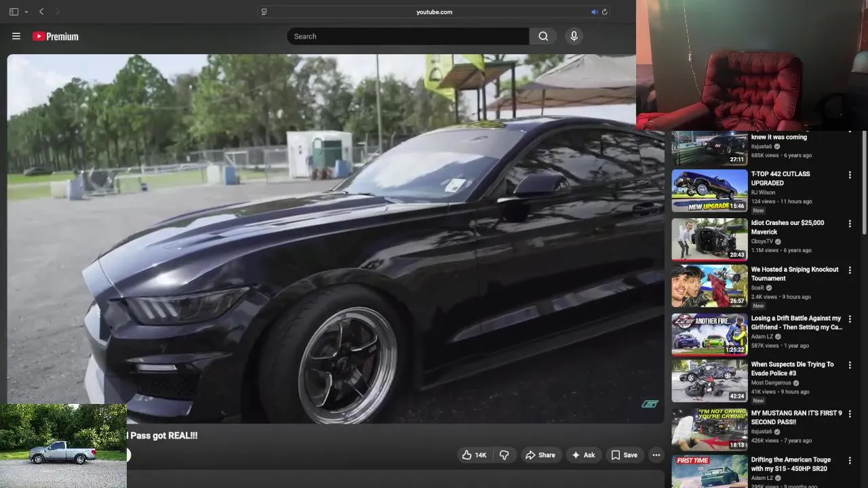
Task: Click '685K views • 6 years ago' text
Action: 781,155
